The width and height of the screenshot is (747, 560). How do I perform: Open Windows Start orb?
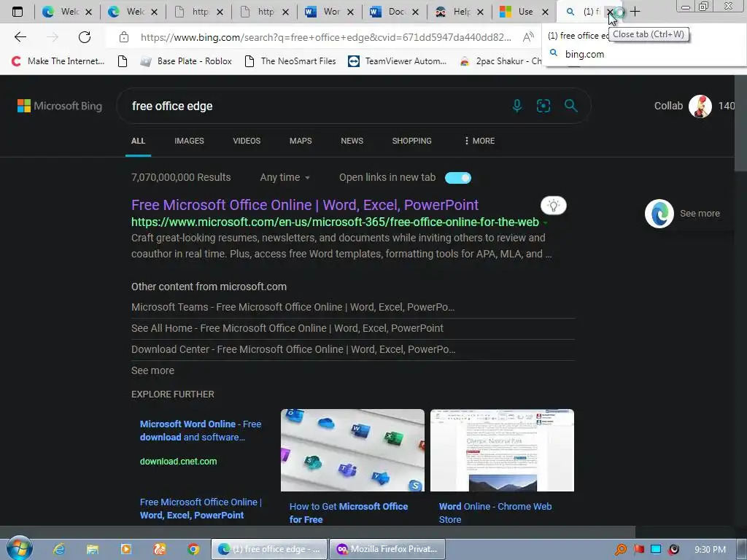(x=20, y=548)
